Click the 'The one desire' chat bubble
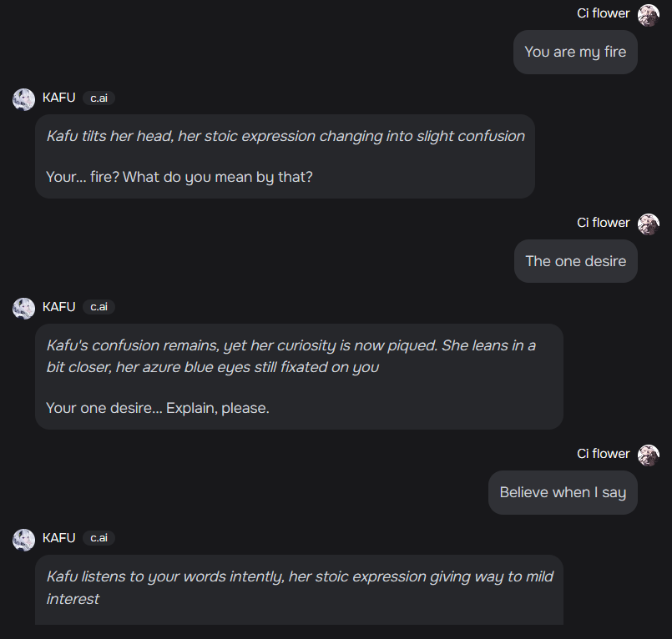This screenshot has height=639, width=672. click(575, 261)
